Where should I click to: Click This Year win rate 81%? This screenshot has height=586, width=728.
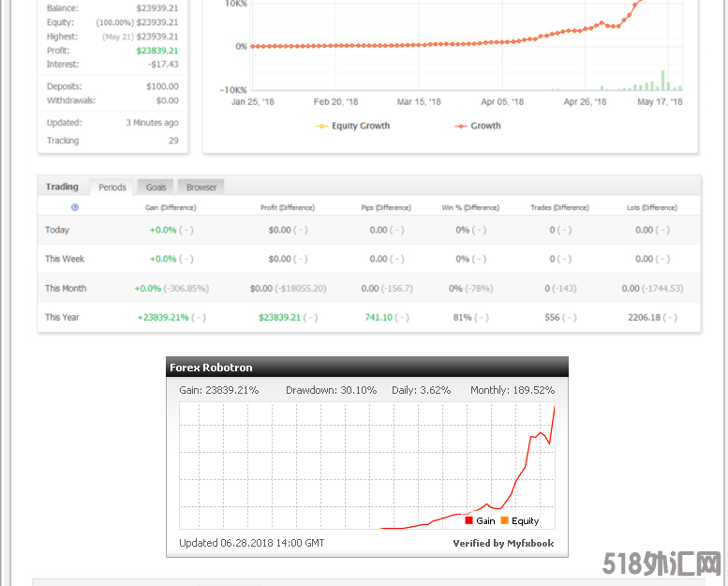(x=463, y=318)
